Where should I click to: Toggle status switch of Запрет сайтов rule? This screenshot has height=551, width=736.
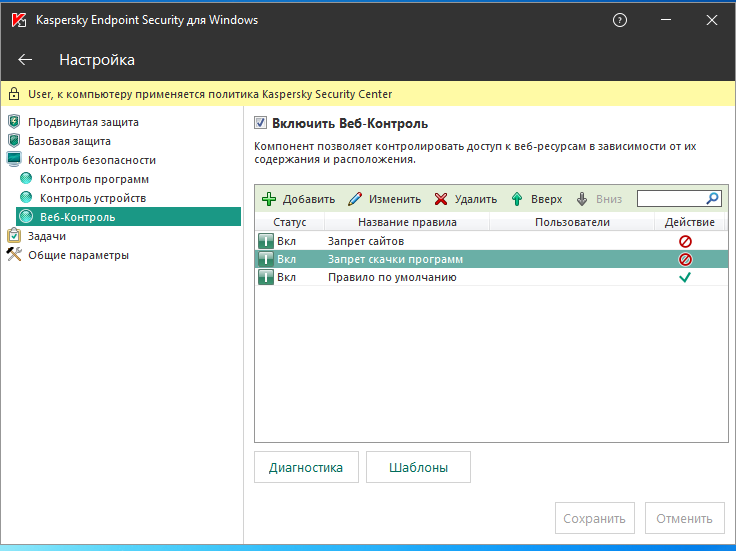266,241
